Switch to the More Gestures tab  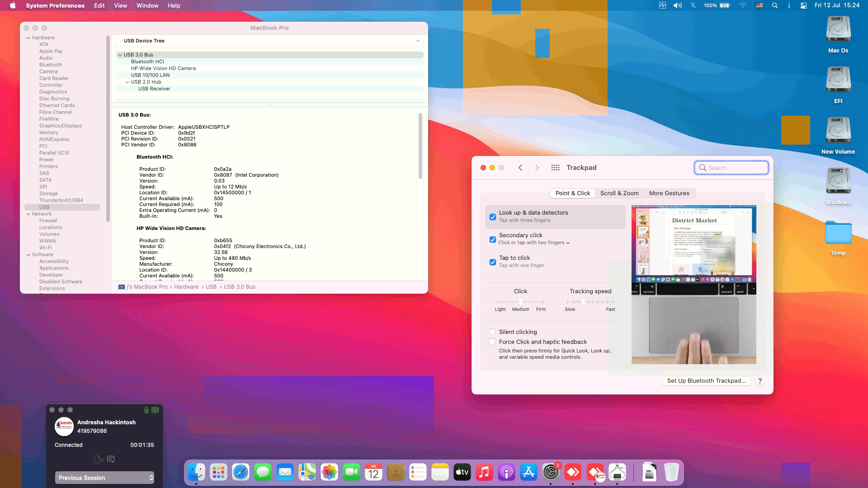click(669, 193)
